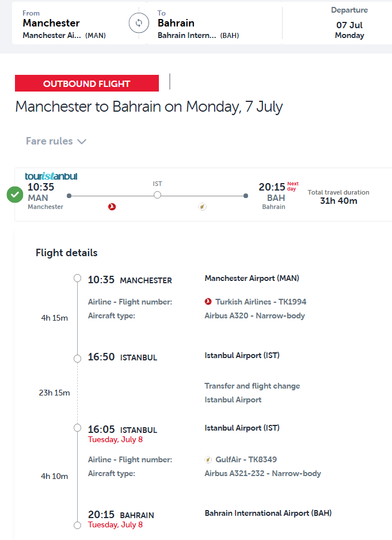Swap origin and destination airports
This screenshot has height=540, width=392.
(x=139, y=23)
